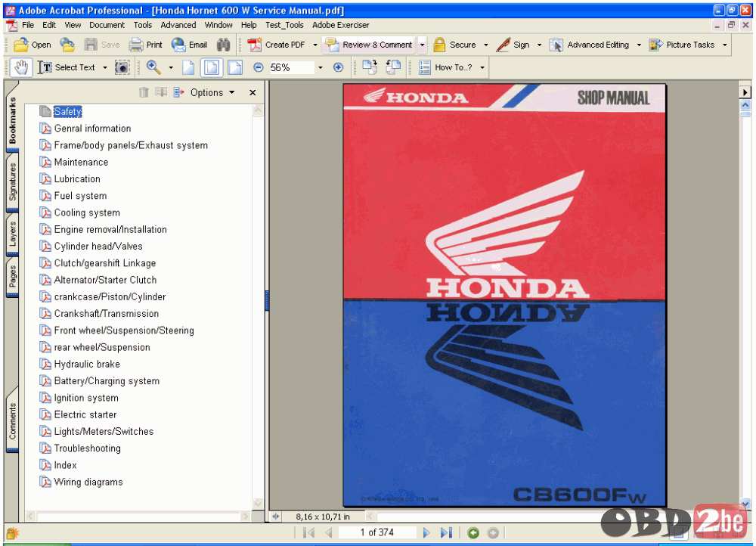This screenshot has width=756, height=546.
Task: Click the Sign button
Action: coord(513,45)
